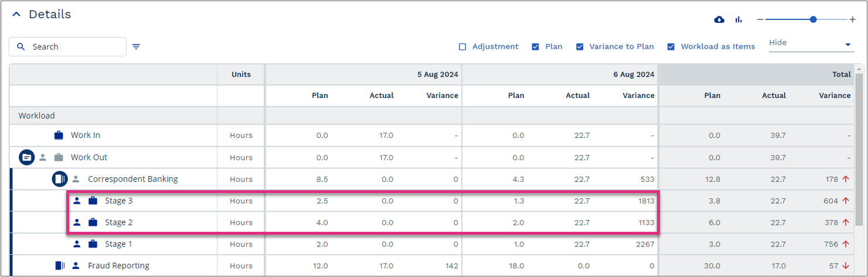Viewport: 868px width, 277px height.
Task: Toggle the Variance to Plan checkbox
Action: click(580, 46)
